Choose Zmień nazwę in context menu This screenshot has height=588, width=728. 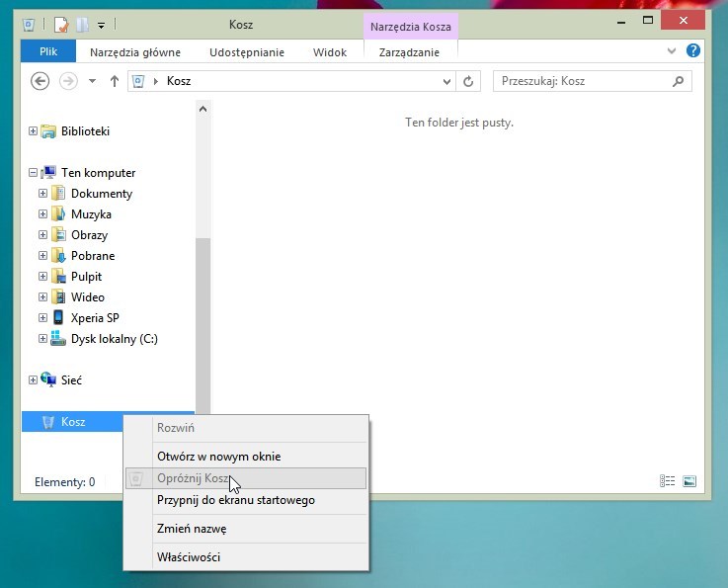click(246, 529)
